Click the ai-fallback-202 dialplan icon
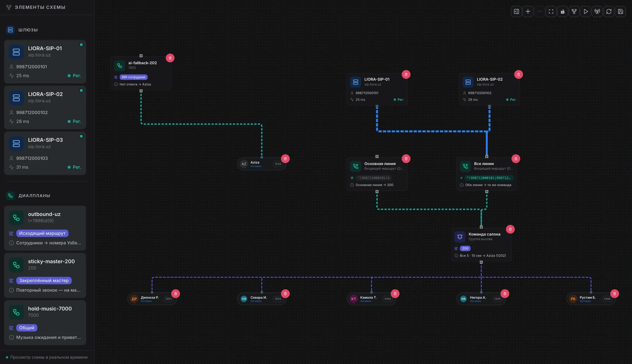Screen dimensions: 632x364 (x=119, y=65)
